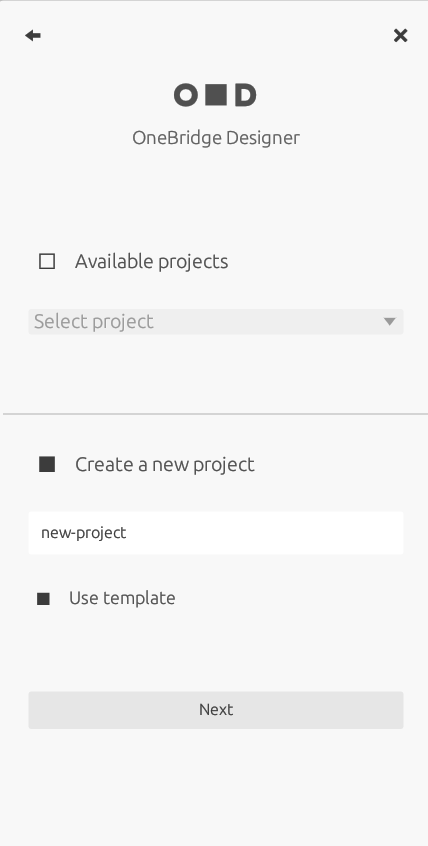Screen dimensions: 428x846
Task: Close the OneBridge Designer dialog
Action: point(400,36)
